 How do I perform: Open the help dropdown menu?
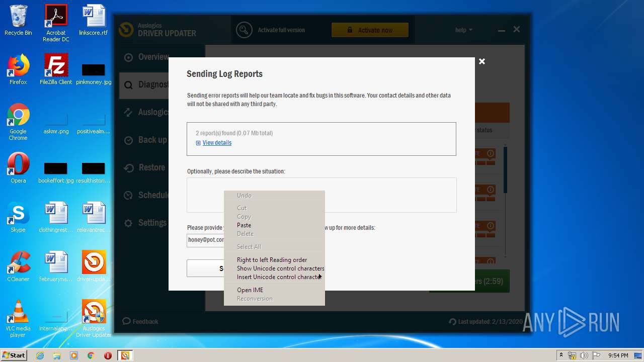click(463, 30)
